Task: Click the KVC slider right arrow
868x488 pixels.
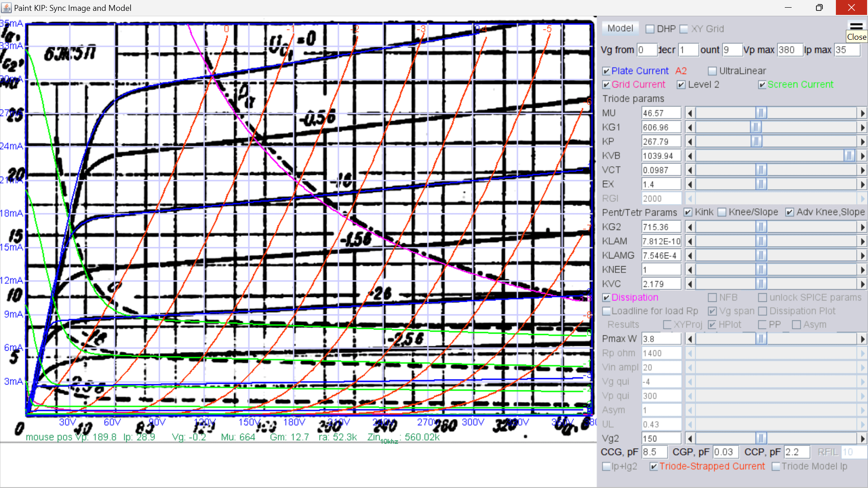Action: pos(862,284)
